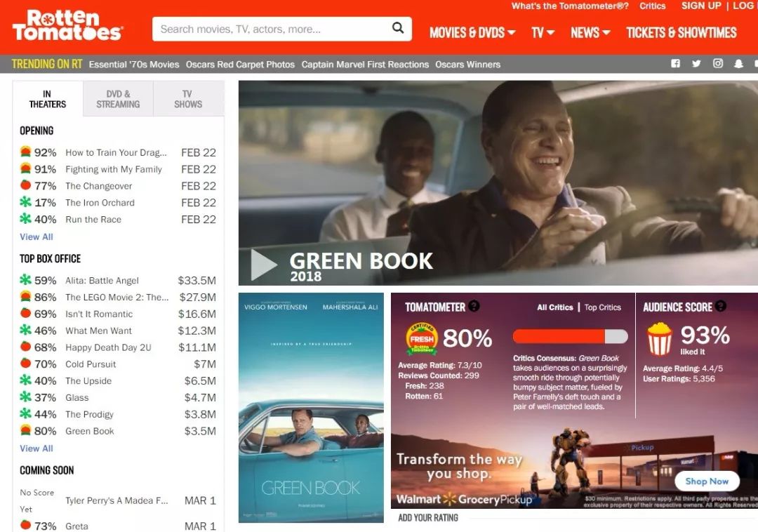
Task: Click the search magnifier icon
Action: [397, 28]
